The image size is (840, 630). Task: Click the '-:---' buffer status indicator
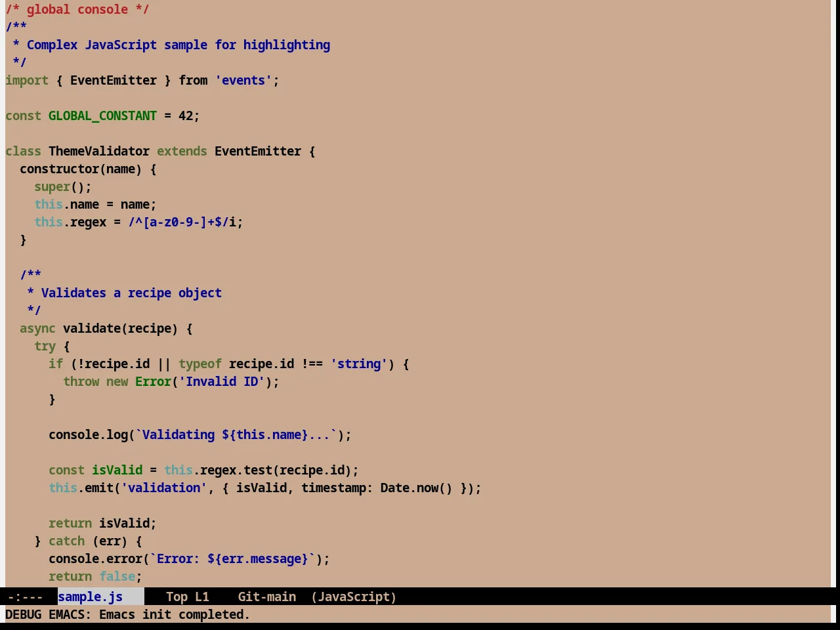(x=25, y=597)
